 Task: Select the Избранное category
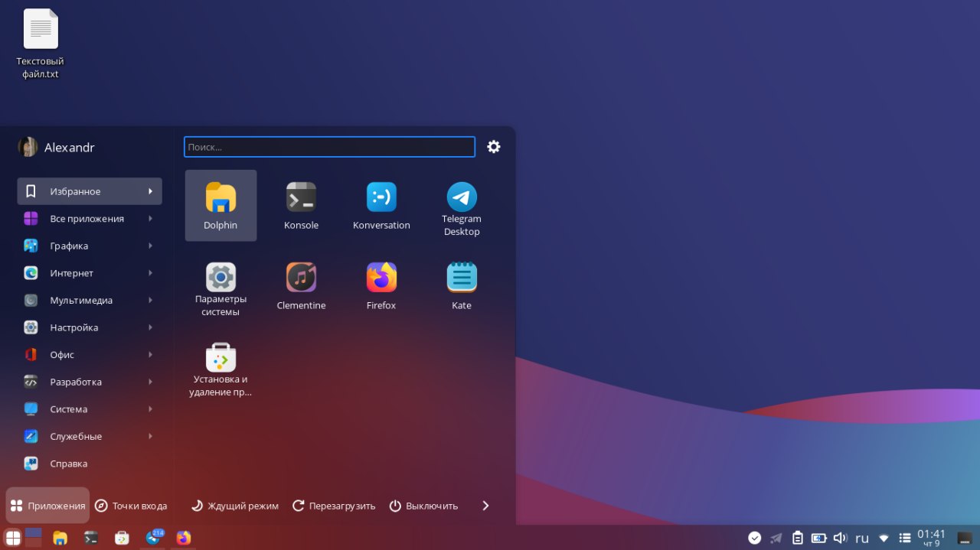tap(90, 191)
